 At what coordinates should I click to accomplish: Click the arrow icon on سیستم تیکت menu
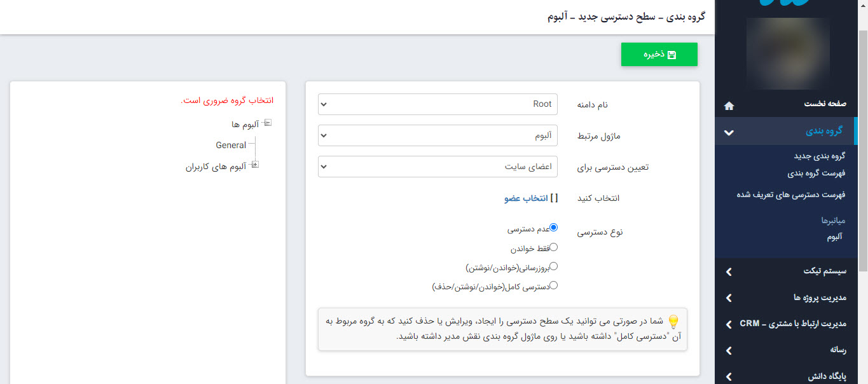click(x=728, y=272)
